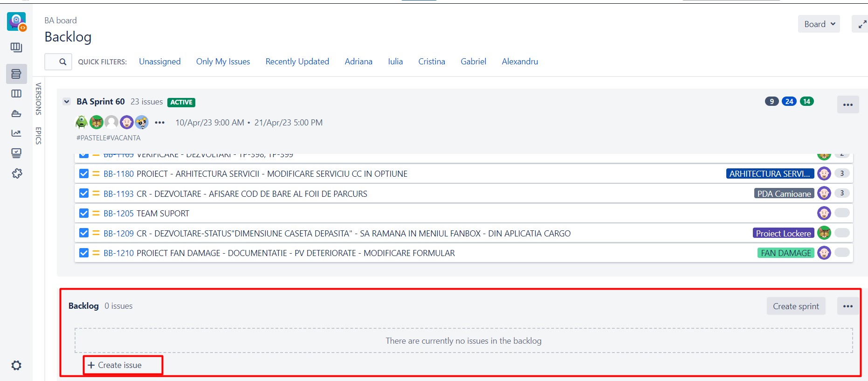Image resolution: width=868 pixels, height=381 pixels.
Task: Click the gray 9 to-do estimate badge
Action: [772, 101]
